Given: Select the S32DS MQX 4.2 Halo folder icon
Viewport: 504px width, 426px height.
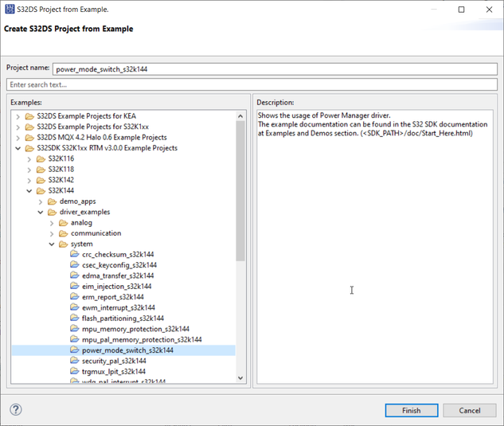Looking at the screenshot, I should (29, 137).
